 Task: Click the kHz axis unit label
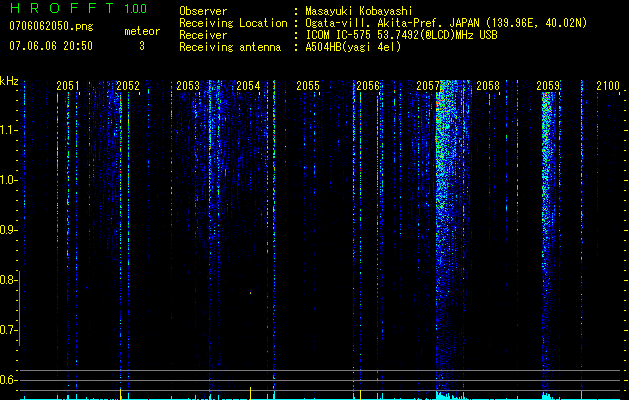click(9, 81)
